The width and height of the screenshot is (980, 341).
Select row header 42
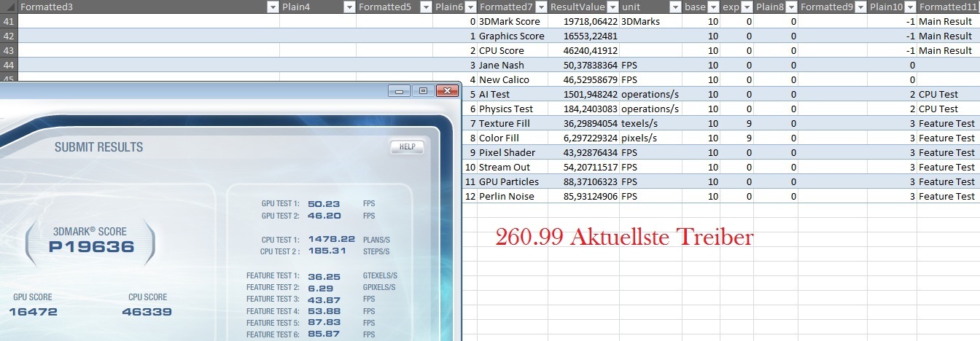(9, 36)
